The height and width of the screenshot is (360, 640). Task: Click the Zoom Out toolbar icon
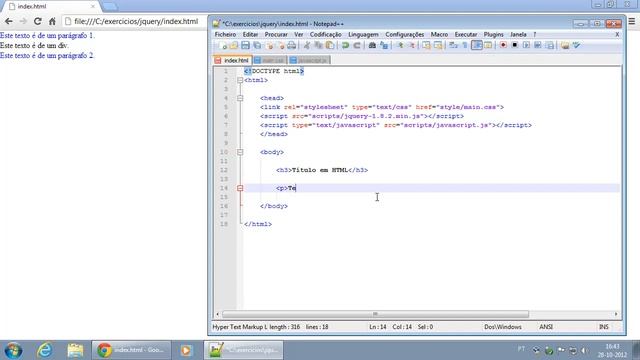(x=412, y=45)
